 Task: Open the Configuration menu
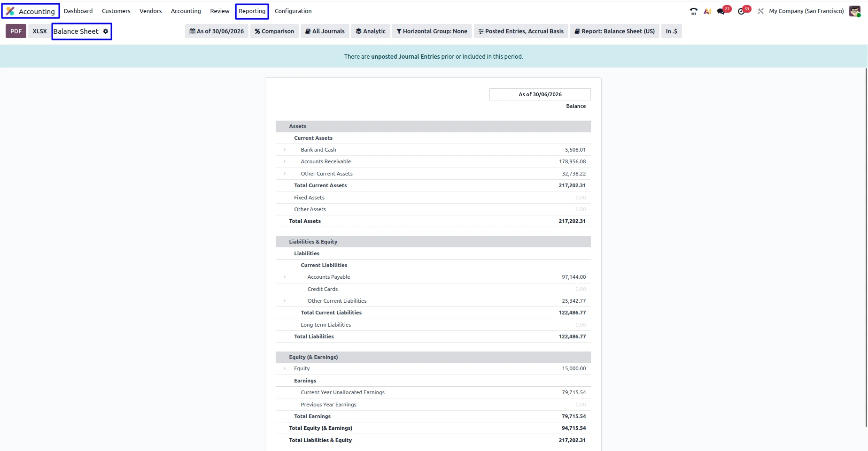293,11
